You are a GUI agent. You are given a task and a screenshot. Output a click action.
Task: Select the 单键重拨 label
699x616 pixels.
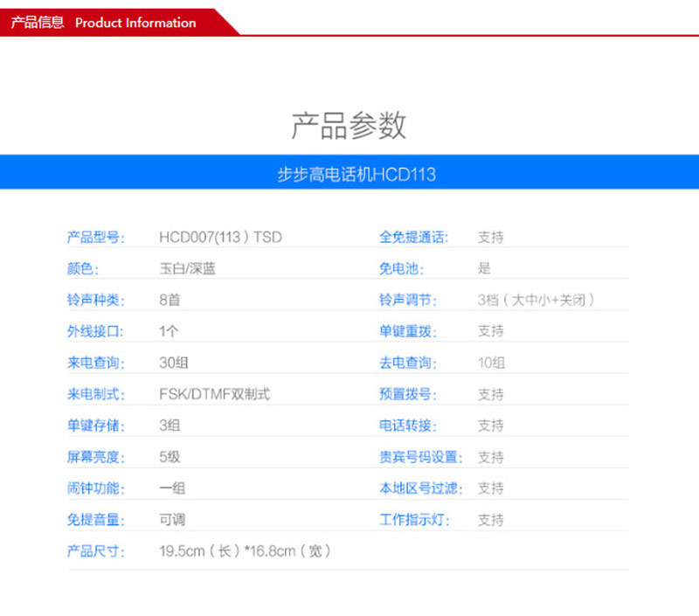click(408, 331)
